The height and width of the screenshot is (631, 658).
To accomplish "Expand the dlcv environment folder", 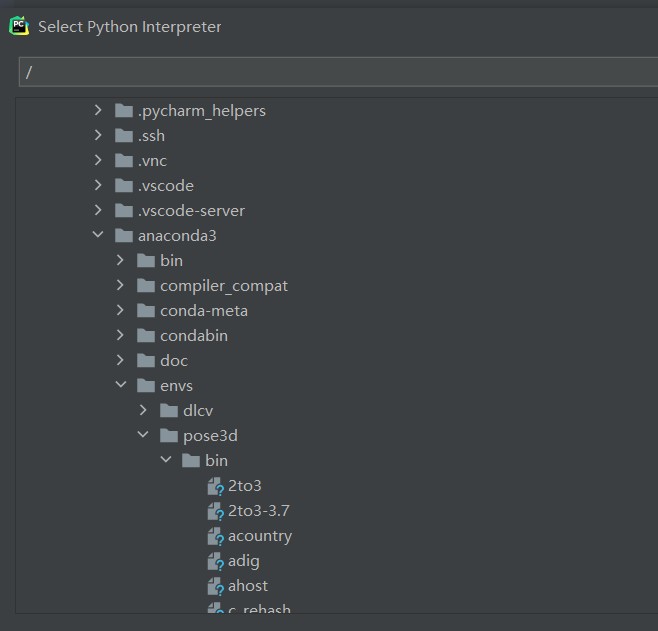I will (144, 410).
